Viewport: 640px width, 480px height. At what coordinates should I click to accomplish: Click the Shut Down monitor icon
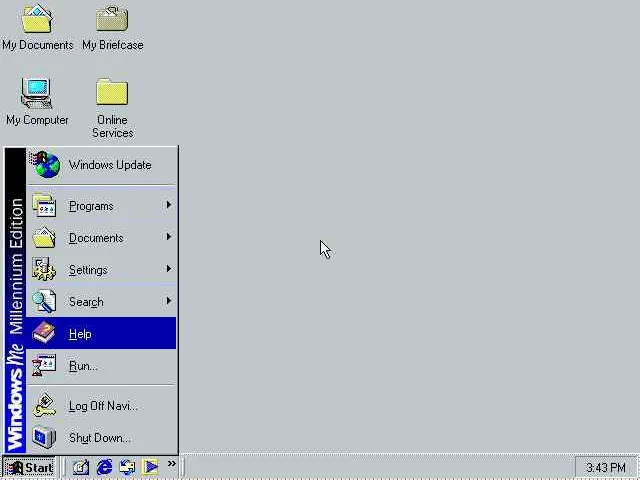point(44,437)
